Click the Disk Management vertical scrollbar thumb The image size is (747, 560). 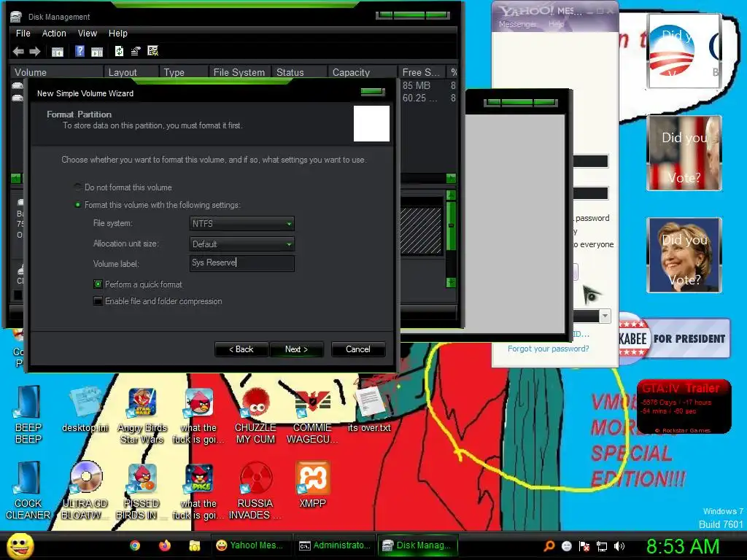(451, 225)
